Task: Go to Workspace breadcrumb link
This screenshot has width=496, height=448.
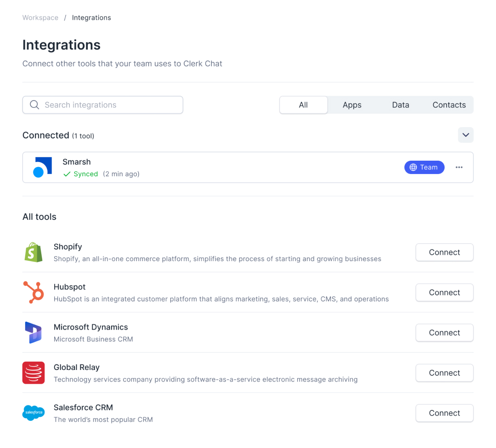Action: (40, 18)
